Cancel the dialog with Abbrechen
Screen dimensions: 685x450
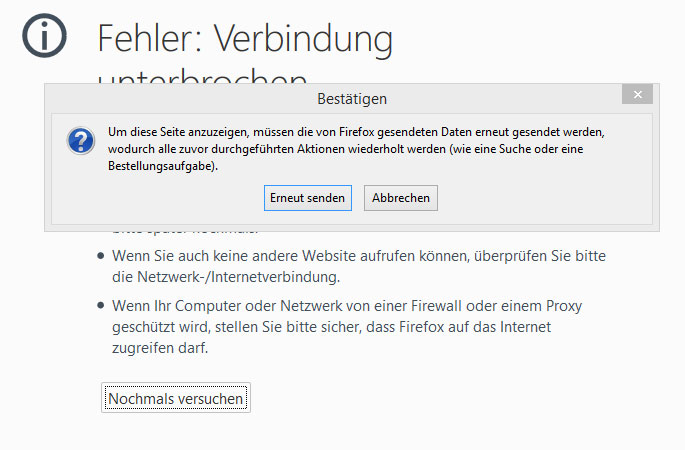pyautogui.click(x=400, y=198)
